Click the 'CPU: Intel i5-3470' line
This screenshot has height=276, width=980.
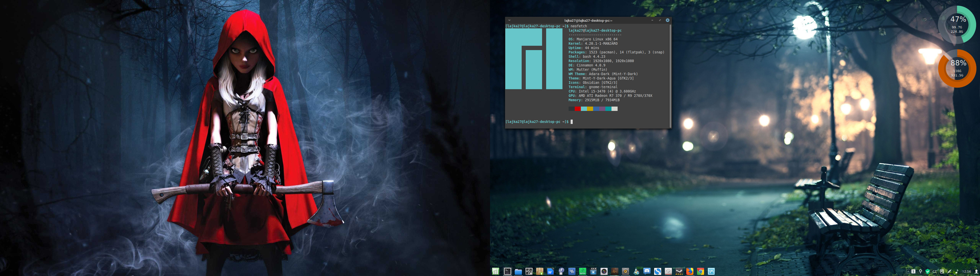coord(602,91)
